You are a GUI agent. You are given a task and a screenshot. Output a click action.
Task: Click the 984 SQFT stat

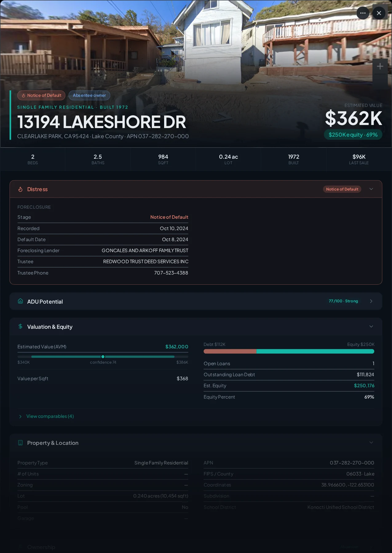point(163,159)
